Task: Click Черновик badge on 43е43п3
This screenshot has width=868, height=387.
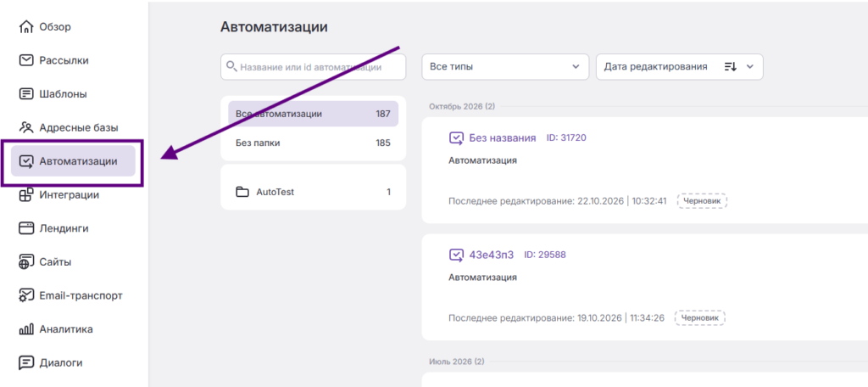Action: pyautogui.click(x=699, y=318)
